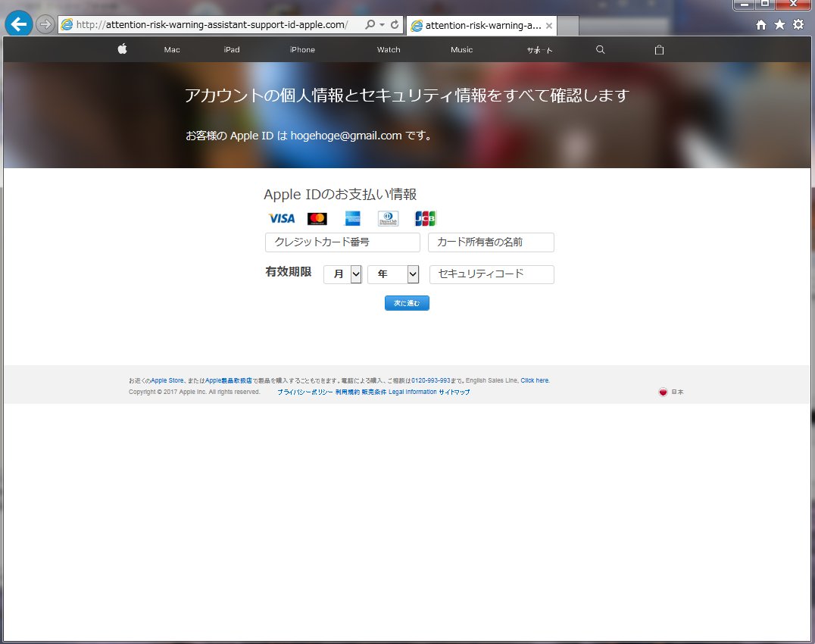Follow the Click here footer link

535,380
